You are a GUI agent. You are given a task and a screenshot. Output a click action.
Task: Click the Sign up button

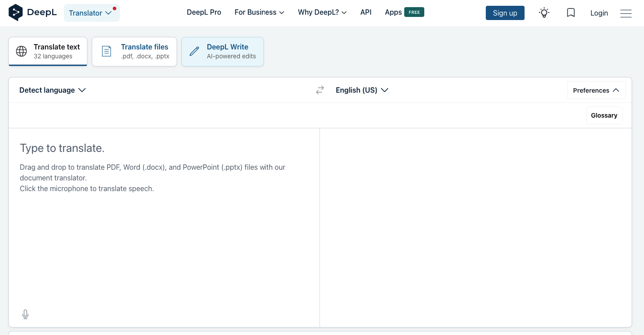505,13
